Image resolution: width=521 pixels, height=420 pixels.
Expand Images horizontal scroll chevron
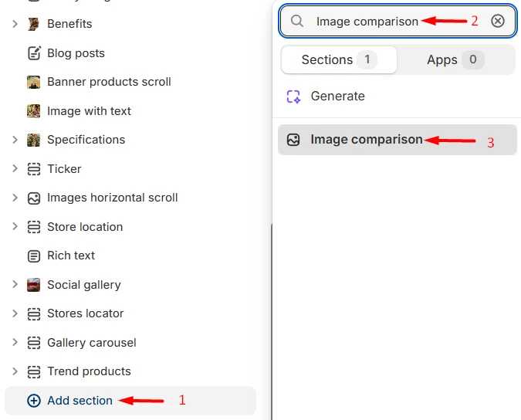pyautogui.click(x=15, y=198)
